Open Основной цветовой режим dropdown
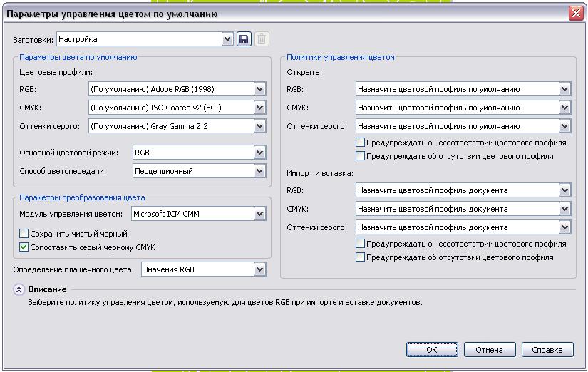 point(200,153)
